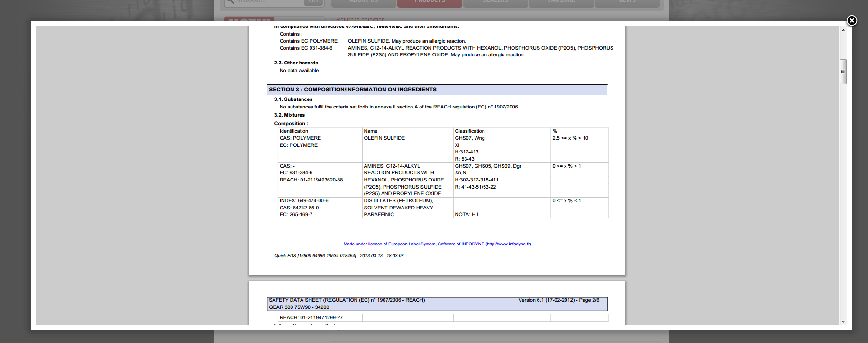Click the 'CAS: POLYMERE' identification cell
This screenshot has width=868, height=343.
click(300, 138)
